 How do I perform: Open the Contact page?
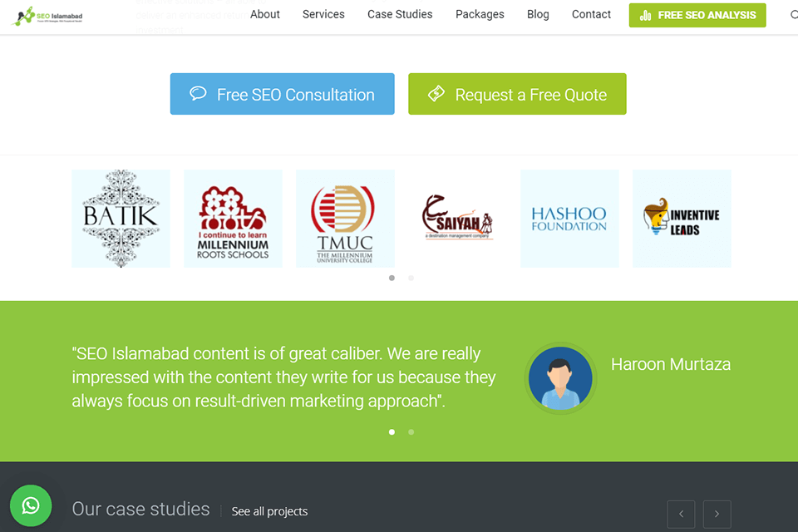pos(591,14)
